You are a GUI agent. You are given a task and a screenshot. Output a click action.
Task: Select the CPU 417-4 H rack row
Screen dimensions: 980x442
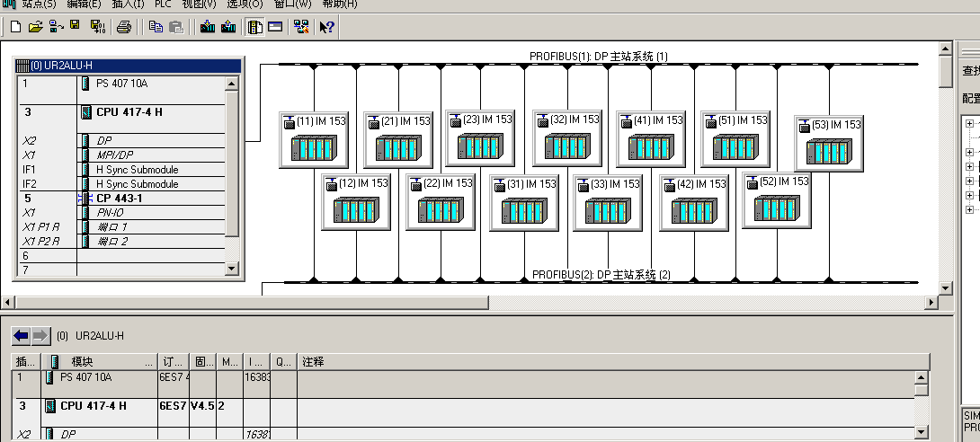click(x=135, y=112)
